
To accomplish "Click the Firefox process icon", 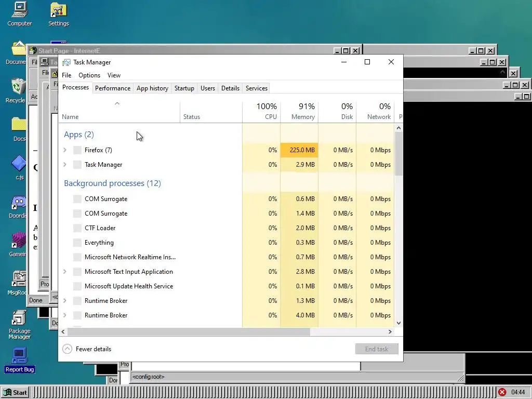I will tap(77, 150).
